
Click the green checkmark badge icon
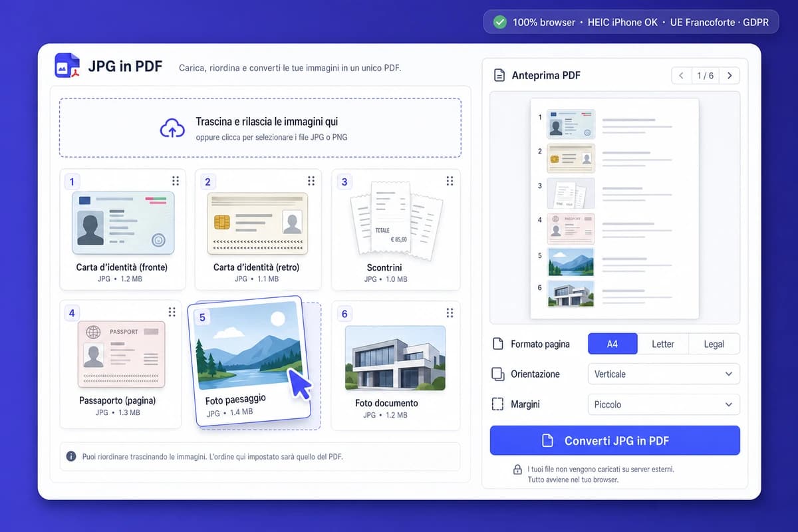tap(499, 22)
